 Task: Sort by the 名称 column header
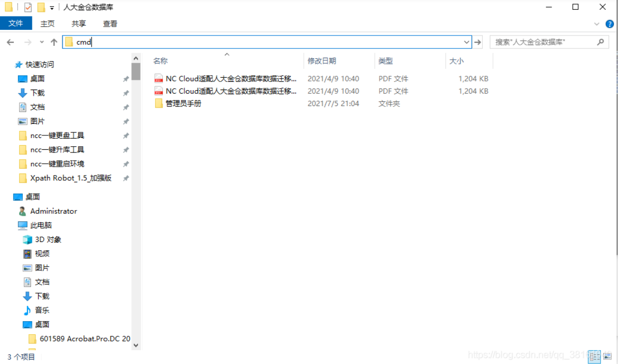click(160, 61)
